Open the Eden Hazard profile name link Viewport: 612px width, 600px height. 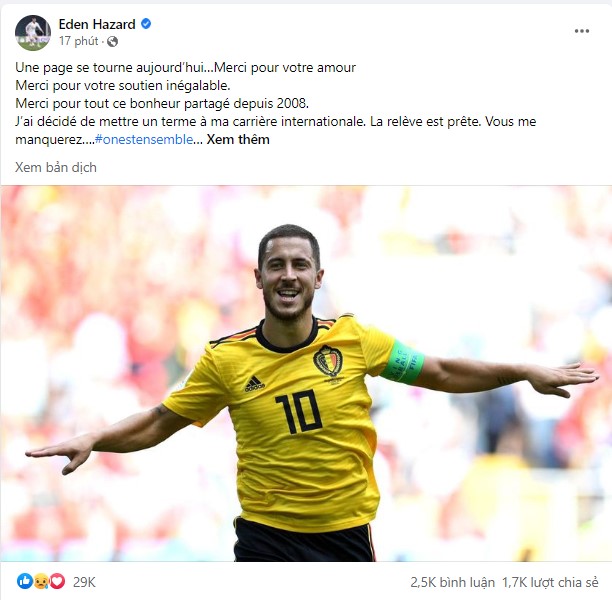(x=97, y=24)
